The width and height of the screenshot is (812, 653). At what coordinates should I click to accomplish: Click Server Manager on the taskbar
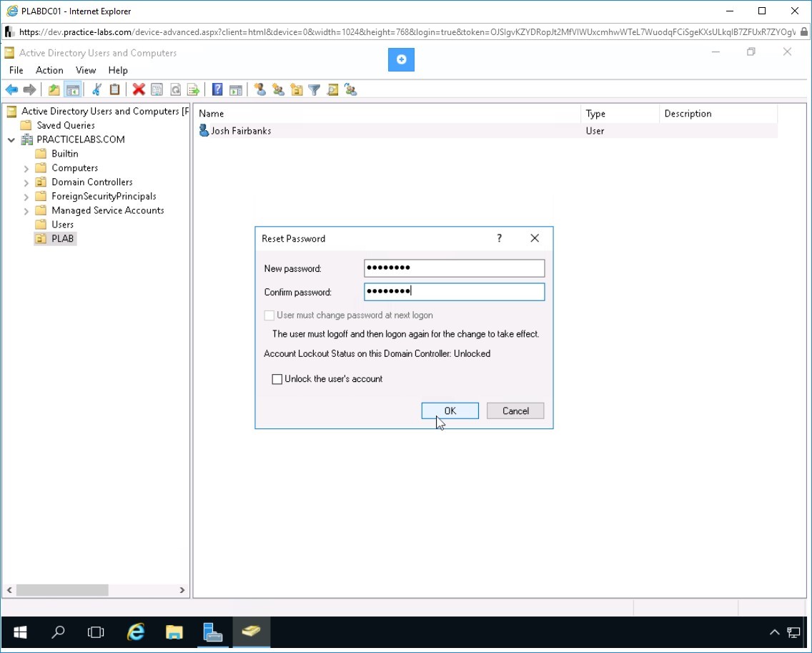click(212, 632)
